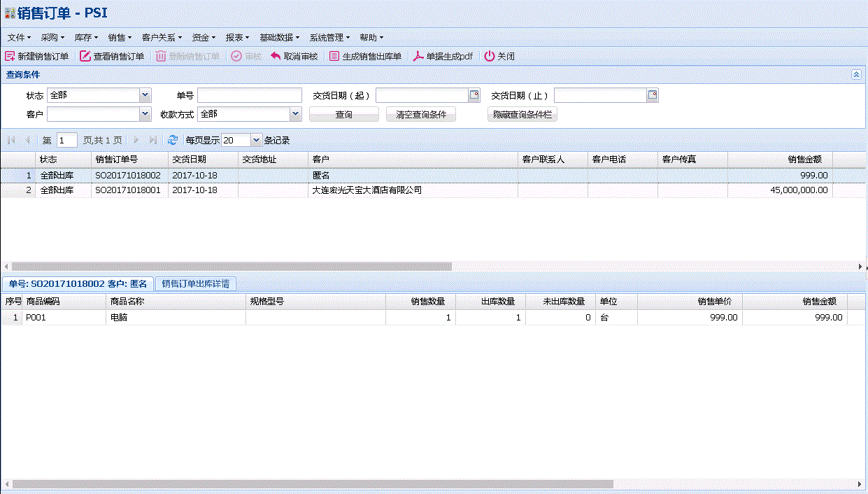Open the 帮助 menu
The image size is (868, 494).
[x=371, y=37]
